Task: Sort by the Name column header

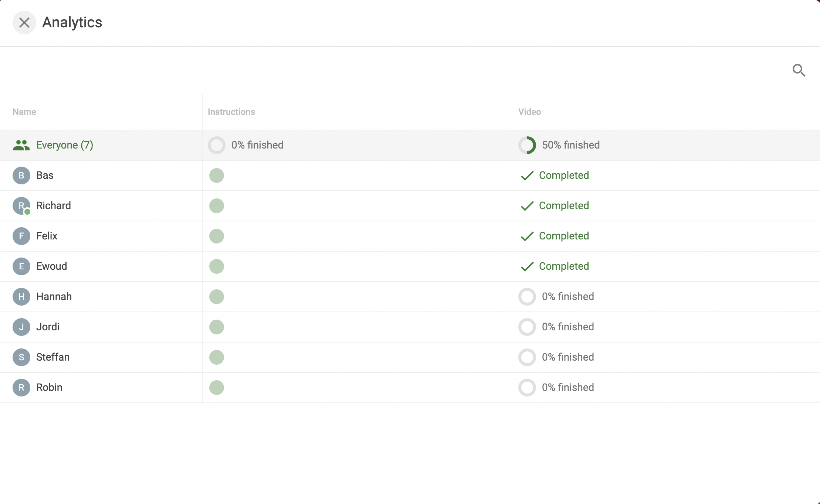Action: (x=24, y=112)
